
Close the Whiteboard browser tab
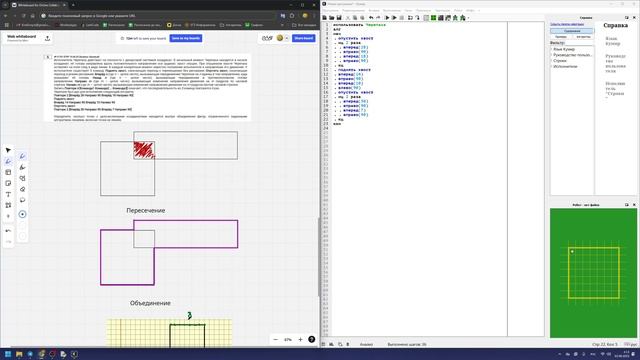64,5
